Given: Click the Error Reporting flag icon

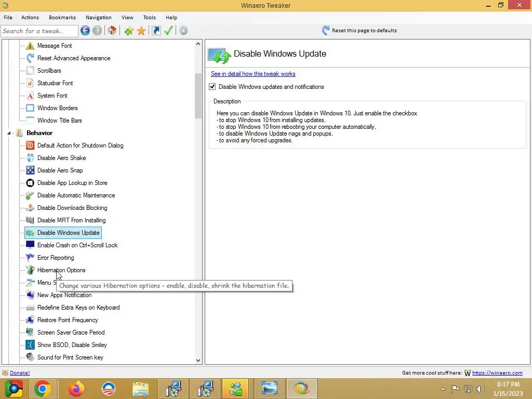Looking at the screenshot, I should click(30, 258).
